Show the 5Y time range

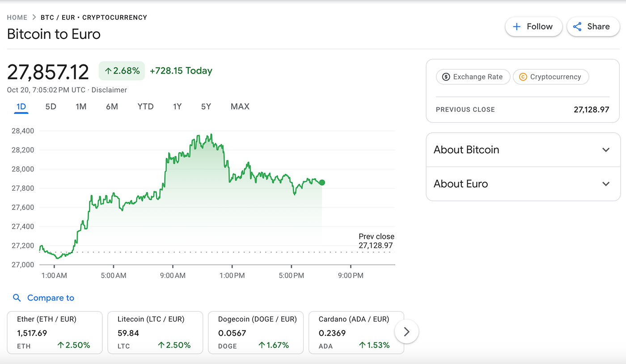point(206,107)
